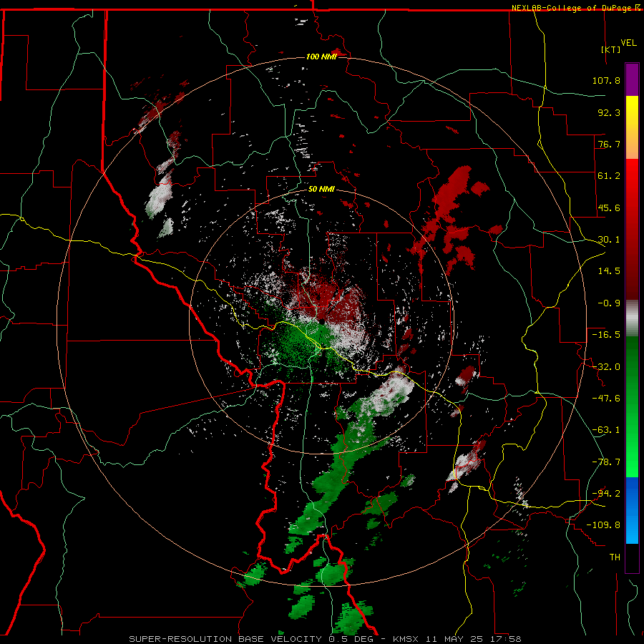Click the [KT] units label

pyautogui.click(x=611, y=49)
